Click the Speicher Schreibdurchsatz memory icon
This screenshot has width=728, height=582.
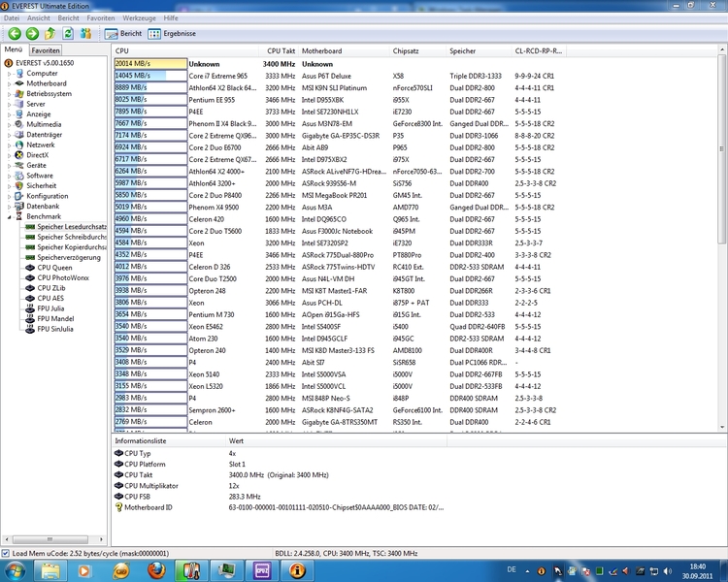point(30,237)
